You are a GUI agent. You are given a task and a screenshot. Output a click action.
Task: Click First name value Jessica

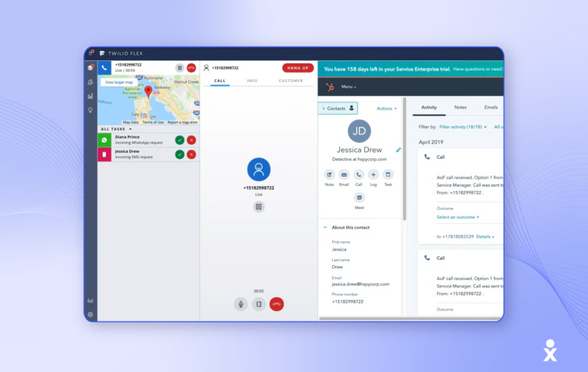[339, 250]
